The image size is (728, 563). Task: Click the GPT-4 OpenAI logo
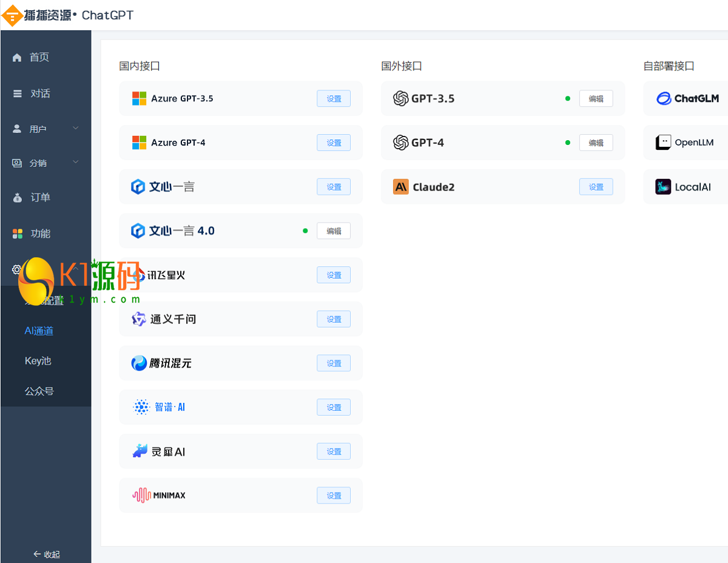[x=401, y=143]
